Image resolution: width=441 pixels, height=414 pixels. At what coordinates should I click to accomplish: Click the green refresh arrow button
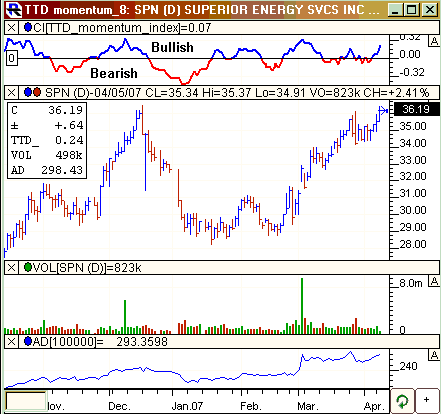click(402, 401)
